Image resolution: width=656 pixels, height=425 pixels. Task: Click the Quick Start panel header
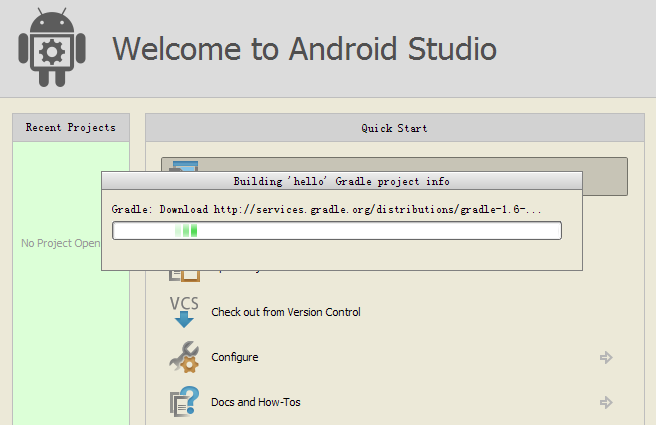(x=395, y=128)
